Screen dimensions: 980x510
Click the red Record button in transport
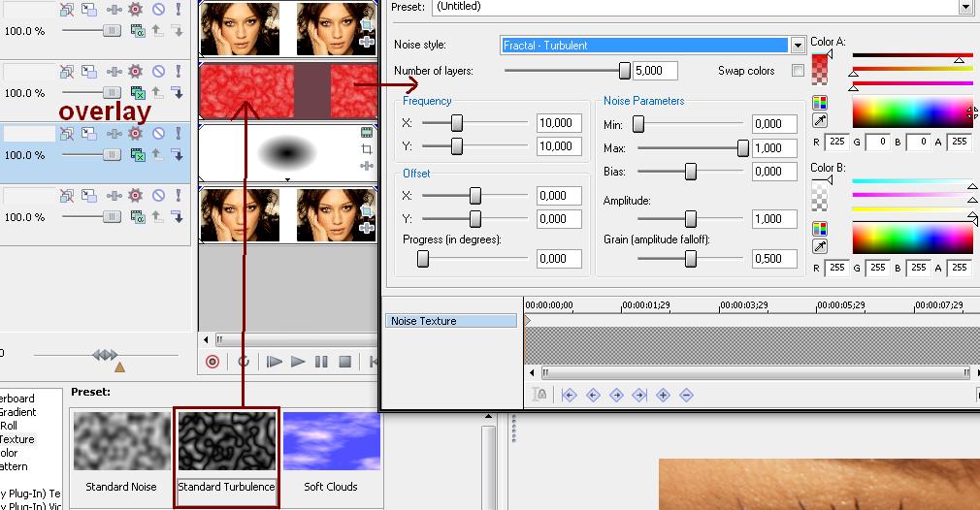click(x=212, y=362)
